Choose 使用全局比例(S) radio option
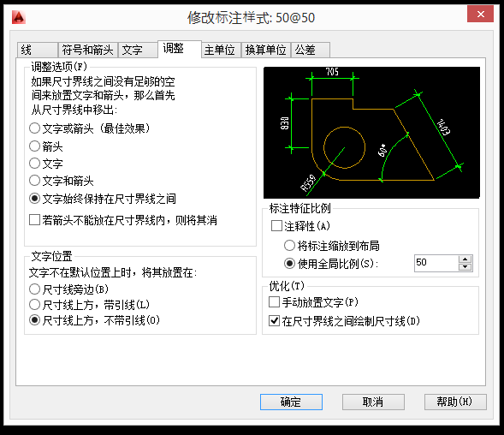 (331, 264)
